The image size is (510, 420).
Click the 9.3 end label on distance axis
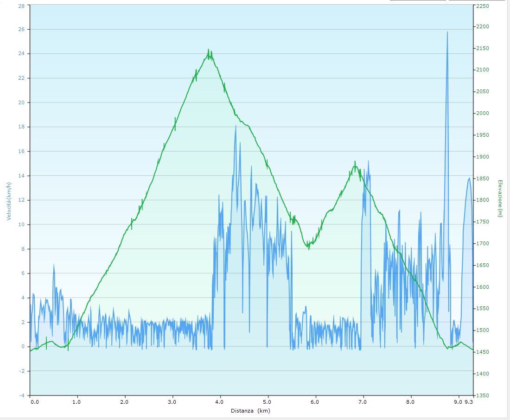click(470, 402)
